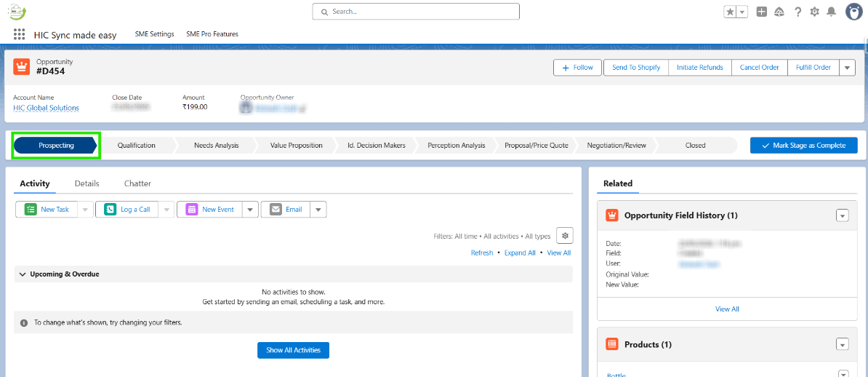The image size is (868, 377).
Task: Select the Id. Decision Makers stage
Action: (x=377, y=146)
